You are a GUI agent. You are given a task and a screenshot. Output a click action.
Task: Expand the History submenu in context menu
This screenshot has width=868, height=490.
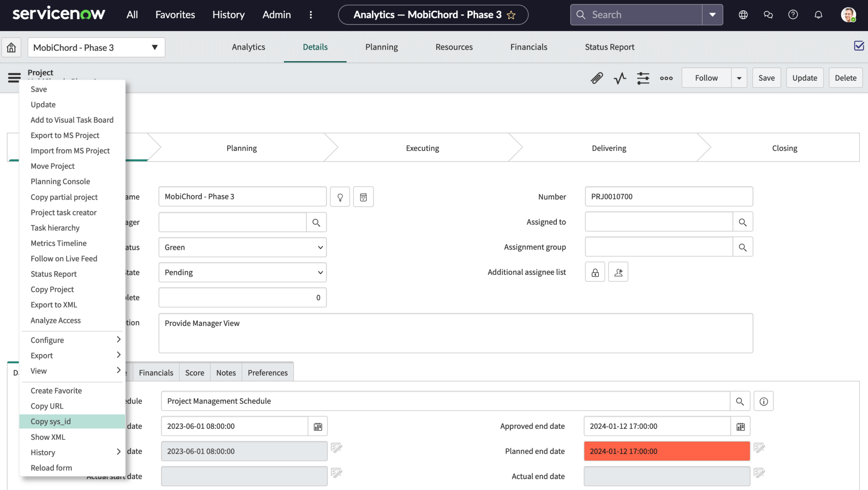(x=72, y=452)
